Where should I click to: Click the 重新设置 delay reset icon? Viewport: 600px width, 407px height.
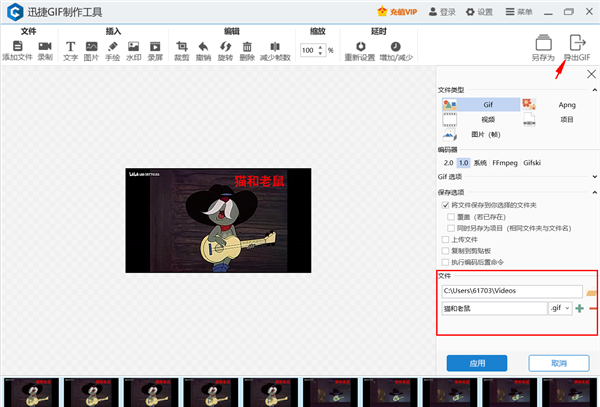(360, 46)
